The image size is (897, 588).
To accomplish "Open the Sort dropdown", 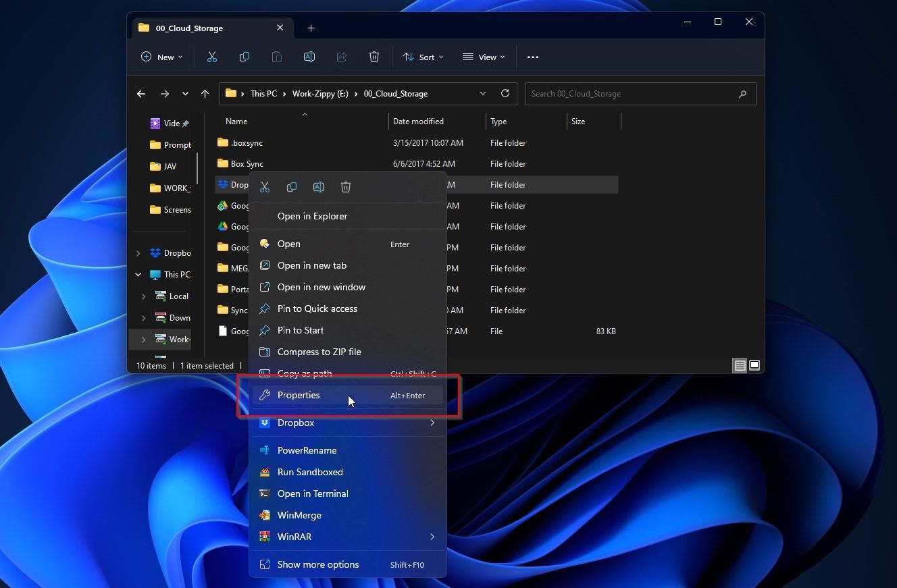I will click(x=424, y=57).
